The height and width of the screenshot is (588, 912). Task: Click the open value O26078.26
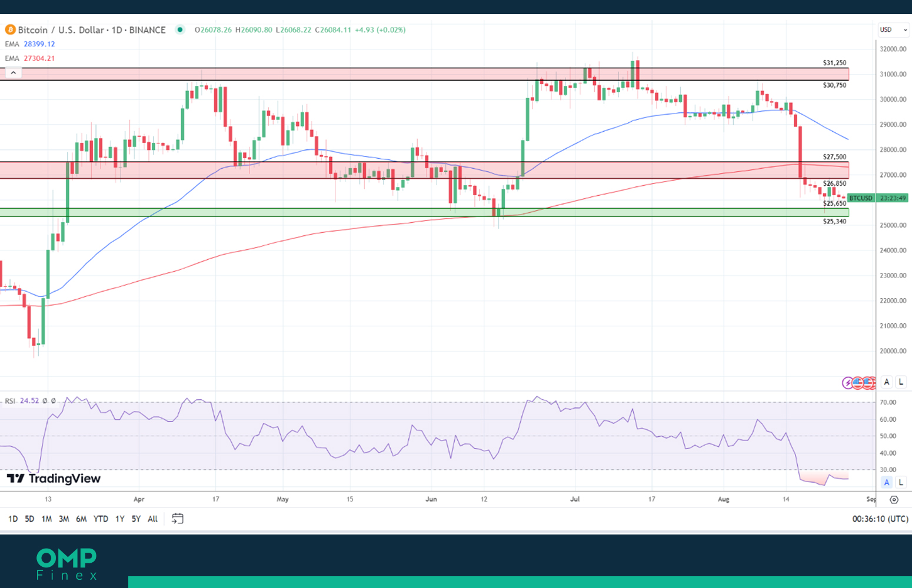[213, 30]
